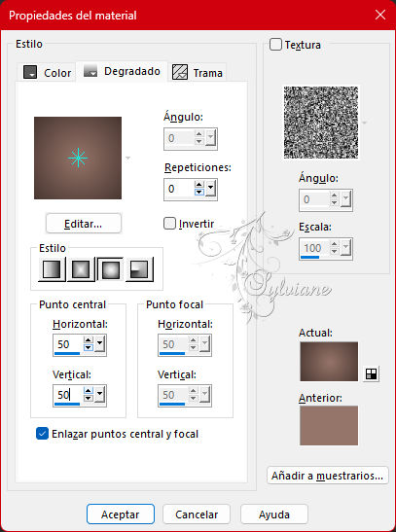The image size is (396, 532).
Task: Select the sunburst gradient style icon
Action: tap(110, 269)
